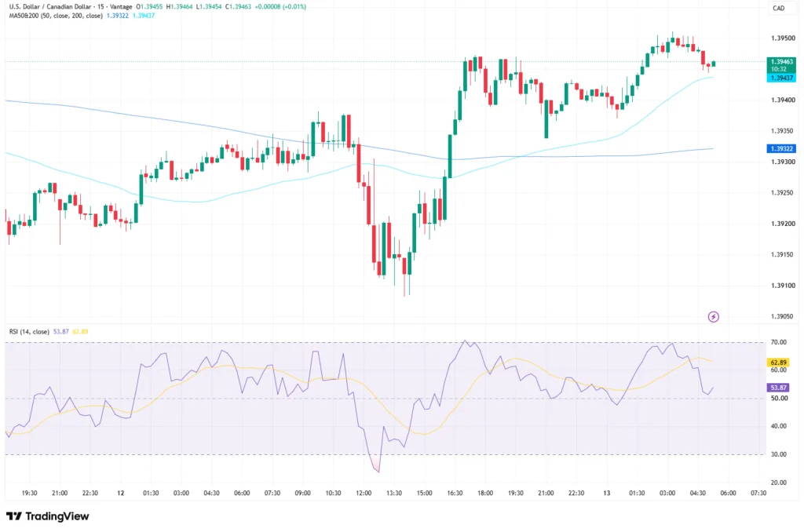This screenshot has width=804, height=532.
Task: Click the 1.39300 price axis level
Action: 783,162
